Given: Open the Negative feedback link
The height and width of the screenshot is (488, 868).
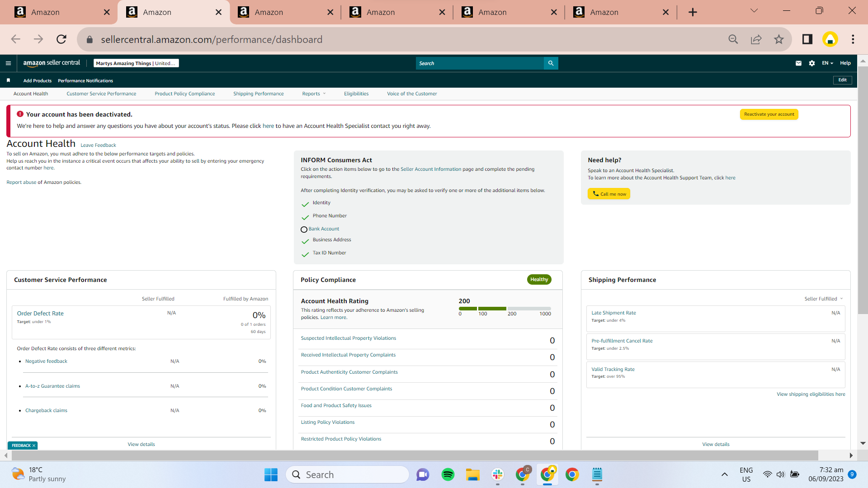Looking at the screenshot, I should (46, 361).
